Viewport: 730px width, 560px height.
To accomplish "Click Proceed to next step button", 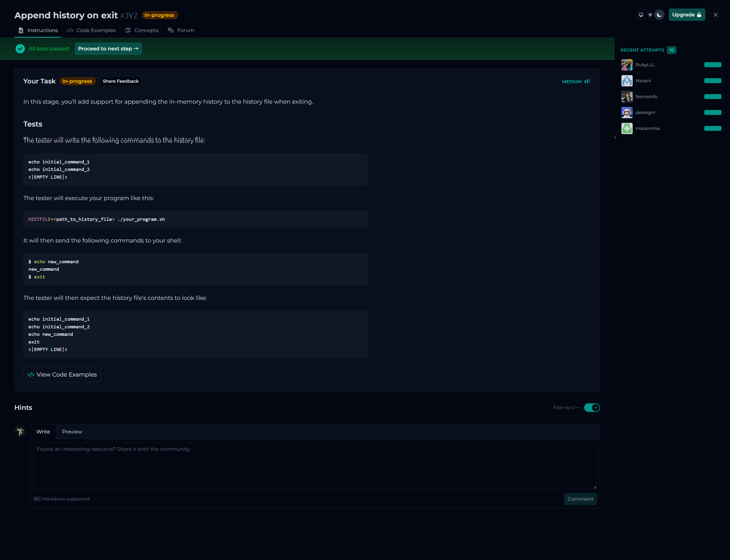I will tap(108, 49).
